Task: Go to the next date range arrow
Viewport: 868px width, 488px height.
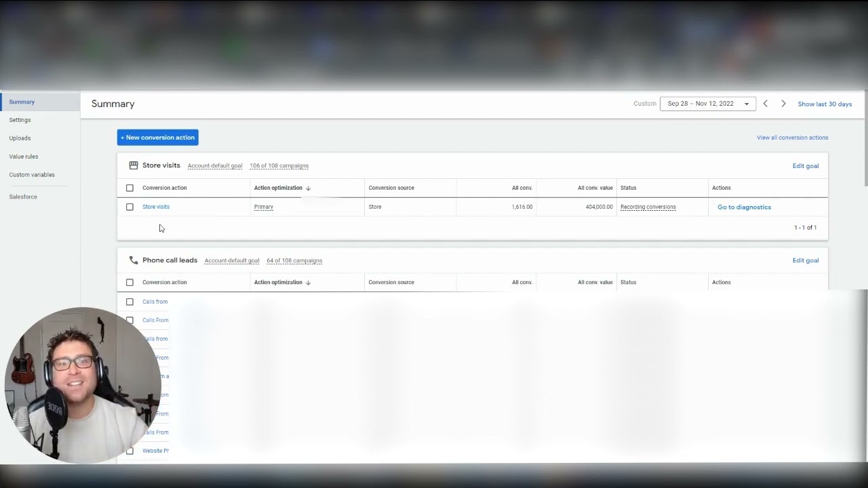Action: (x=783, y=104)
